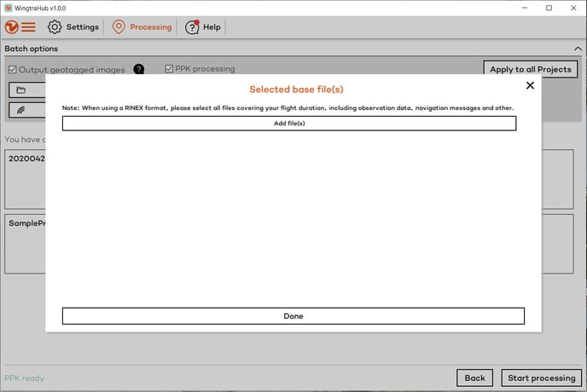
Task: Click the geotagged images info tooltip icon
Action: 139,70
